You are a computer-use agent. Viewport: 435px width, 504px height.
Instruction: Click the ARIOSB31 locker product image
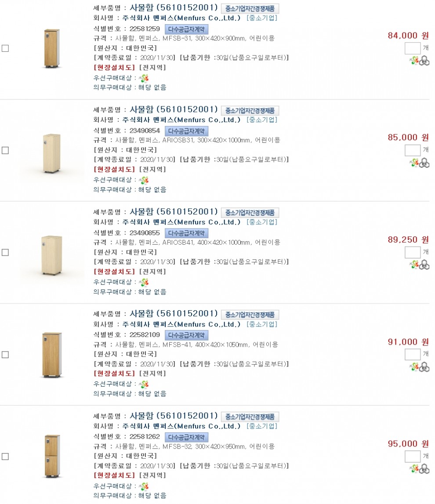[x=52, y=150]
